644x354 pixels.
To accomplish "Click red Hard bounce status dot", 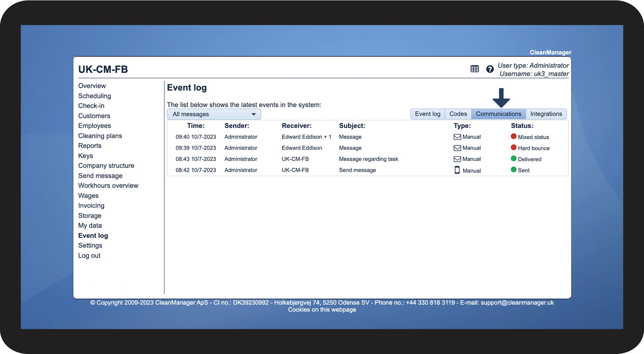I will 514,147.
